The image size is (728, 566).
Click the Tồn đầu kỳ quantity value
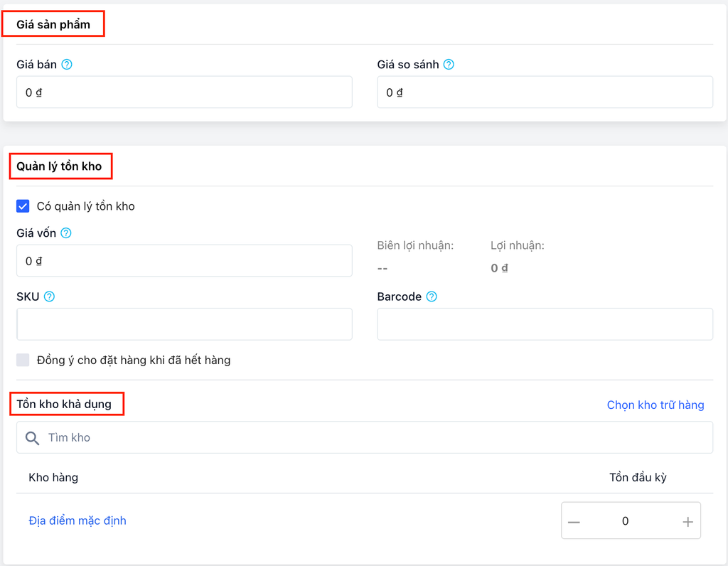point(626,522)
